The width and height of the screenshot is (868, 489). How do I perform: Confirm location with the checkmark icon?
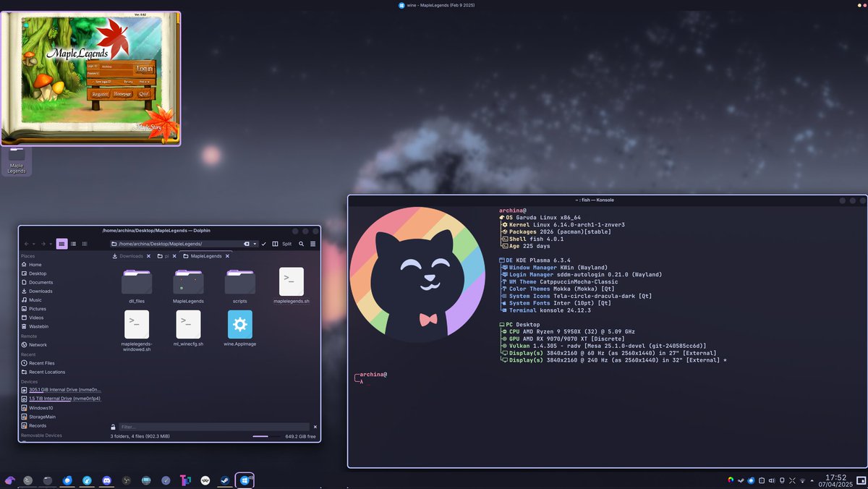264,244
